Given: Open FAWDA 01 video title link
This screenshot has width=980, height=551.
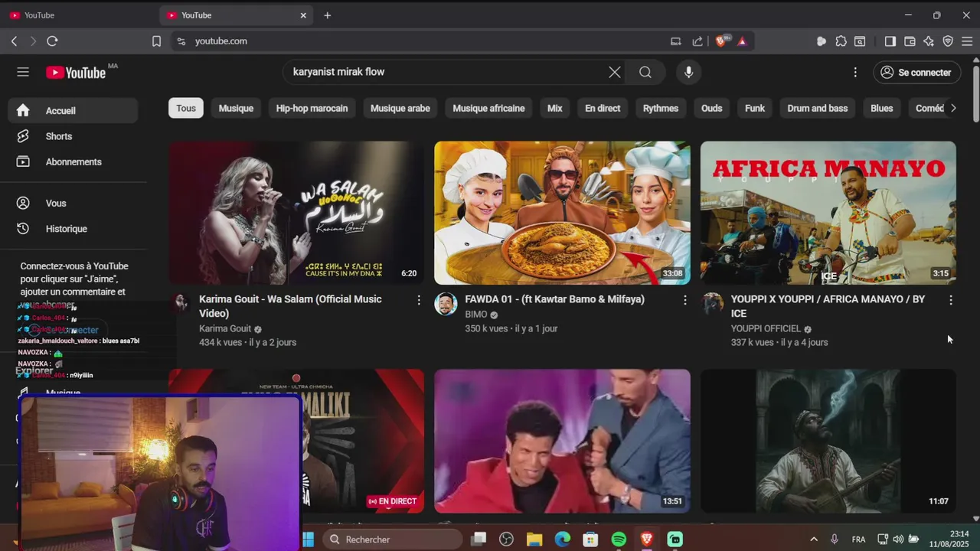Looking at the screenshot, I should point(554,299).
